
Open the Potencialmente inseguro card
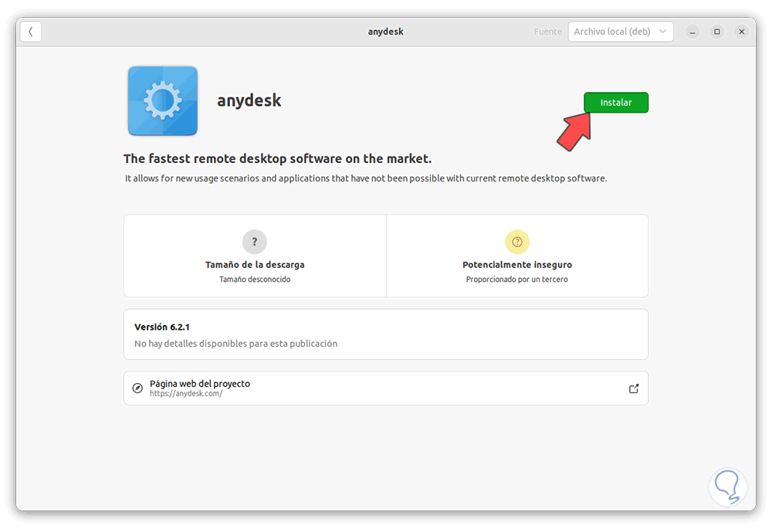click(517, 256)
